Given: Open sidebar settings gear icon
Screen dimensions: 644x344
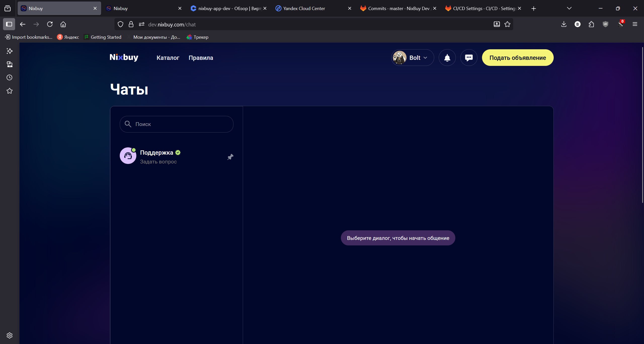Looking at the screenshot, I should [x=10, y=335].
